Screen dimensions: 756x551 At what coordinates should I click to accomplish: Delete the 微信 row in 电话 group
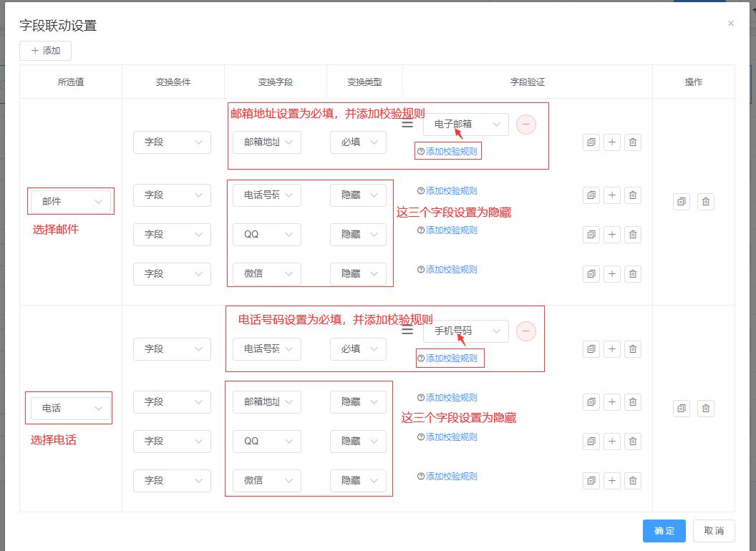(633, 480)
